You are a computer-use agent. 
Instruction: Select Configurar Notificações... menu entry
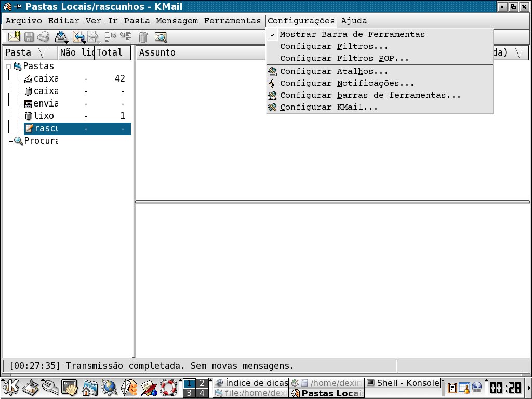pyautogui.click(x=380, y=83)
